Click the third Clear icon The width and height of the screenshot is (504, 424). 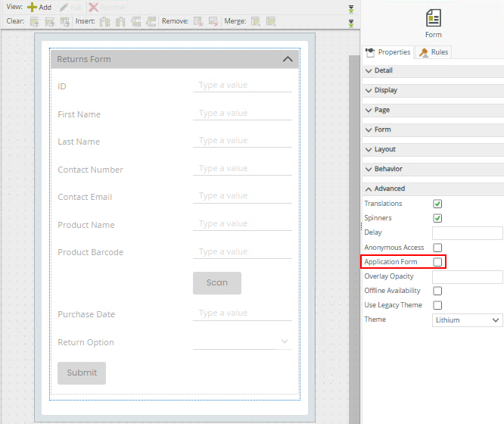tap(65, 21)
